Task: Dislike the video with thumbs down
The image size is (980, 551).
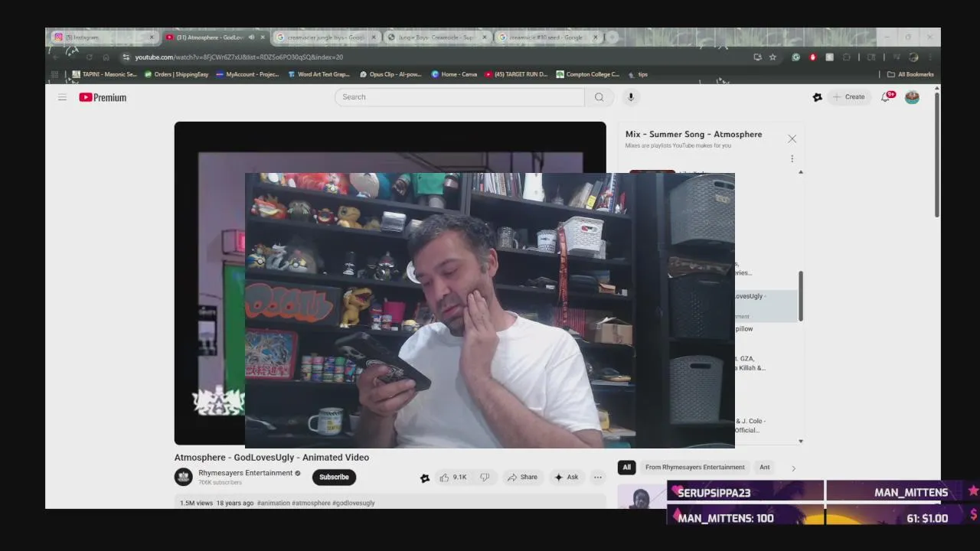Action: (485, 477)
